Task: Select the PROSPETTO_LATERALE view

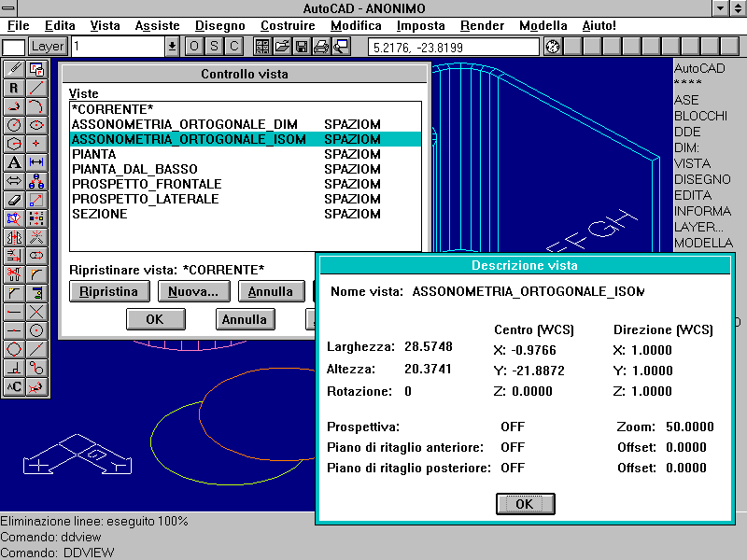Action: (246, 199)
